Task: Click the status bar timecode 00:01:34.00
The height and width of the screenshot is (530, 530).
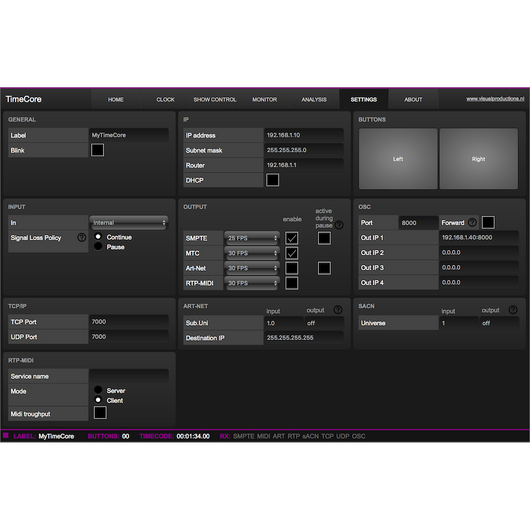Action: point(193,436)
